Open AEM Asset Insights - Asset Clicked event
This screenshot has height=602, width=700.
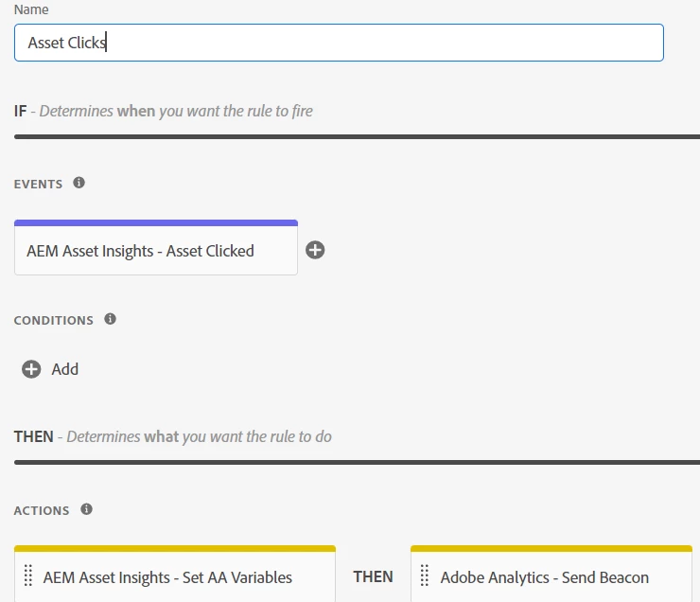point(156,247)
